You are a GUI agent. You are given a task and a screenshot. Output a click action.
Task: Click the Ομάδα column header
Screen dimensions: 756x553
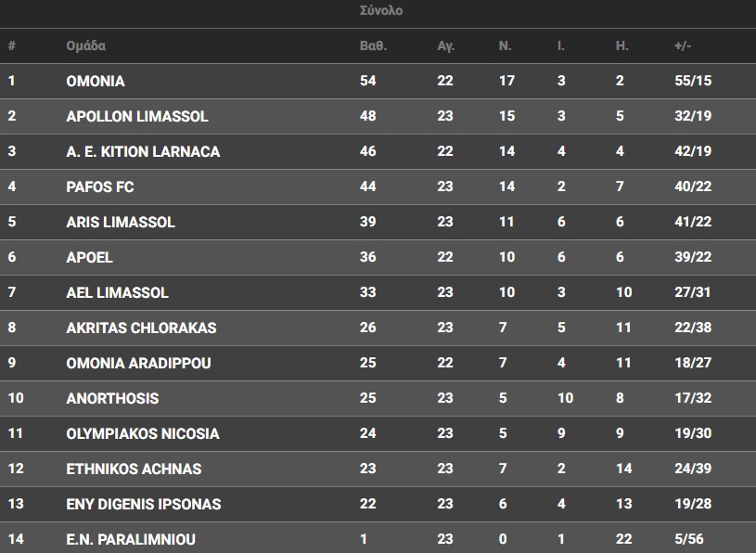86,45
